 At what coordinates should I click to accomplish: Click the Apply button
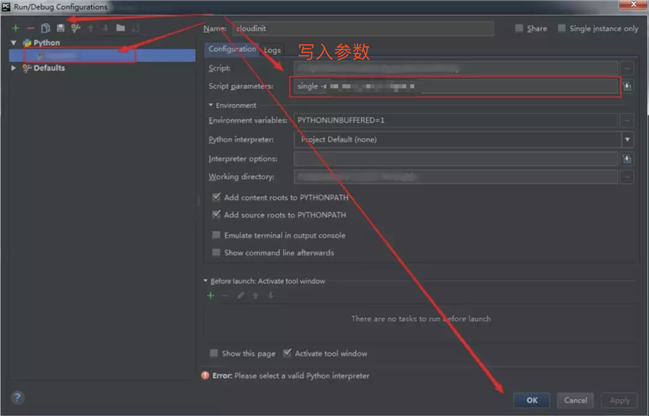[x=620, y=400]
